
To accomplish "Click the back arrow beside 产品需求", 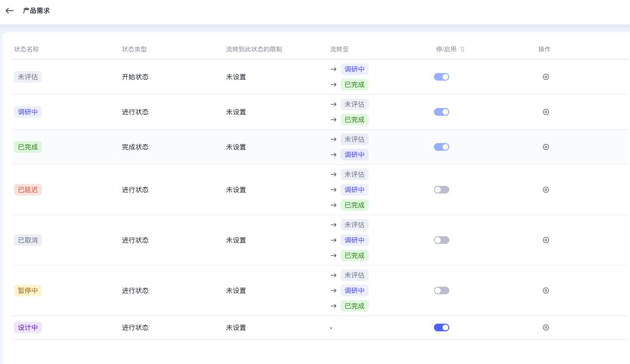I will [x=10, y=11].
